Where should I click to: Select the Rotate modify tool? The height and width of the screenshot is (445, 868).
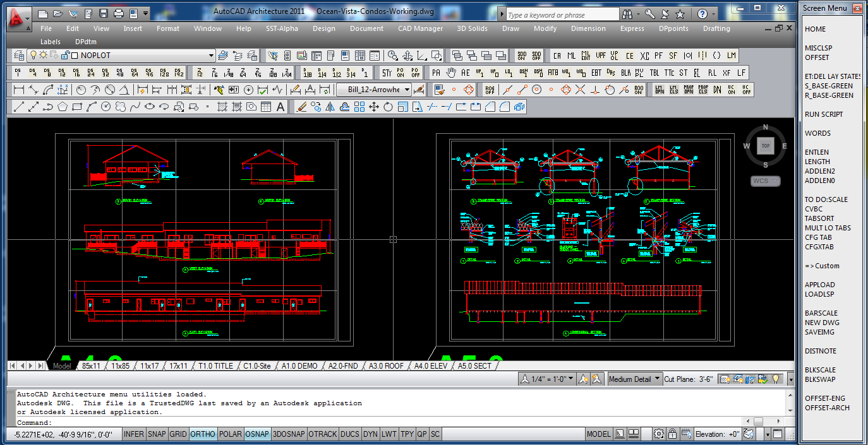[388, 107]
